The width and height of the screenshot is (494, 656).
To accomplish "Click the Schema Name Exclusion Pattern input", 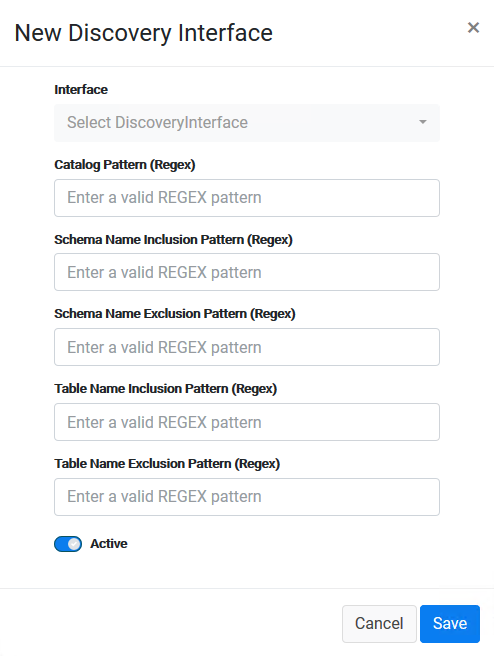I will click(x=247, y=347).
